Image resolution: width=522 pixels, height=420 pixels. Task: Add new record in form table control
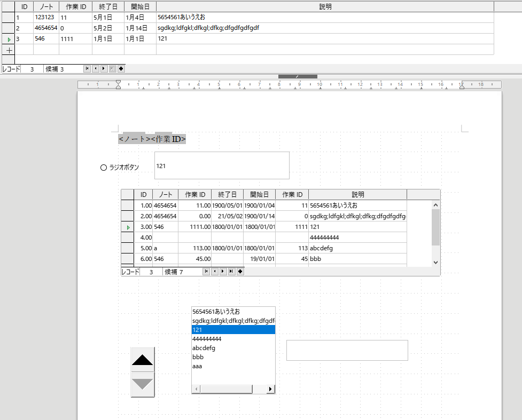[x=240, y=272]
